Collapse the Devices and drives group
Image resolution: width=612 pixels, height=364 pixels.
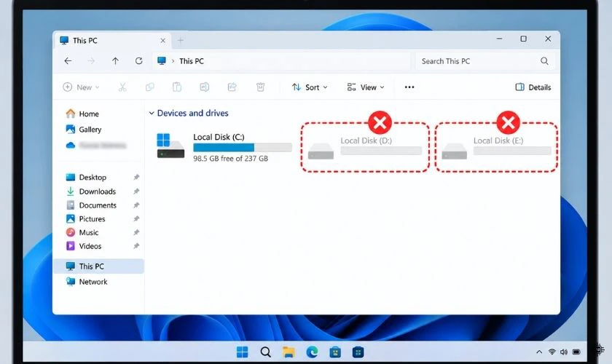click(x=152, y=113)
